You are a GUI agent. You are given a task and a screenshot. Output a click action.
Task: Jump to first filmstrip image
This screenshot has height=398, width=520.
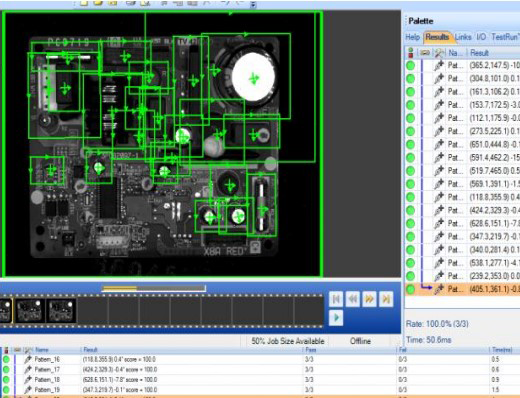tap(336, 299)
